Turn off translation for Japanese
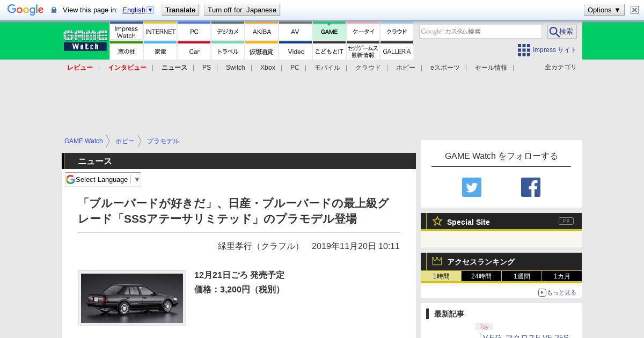 242,10
